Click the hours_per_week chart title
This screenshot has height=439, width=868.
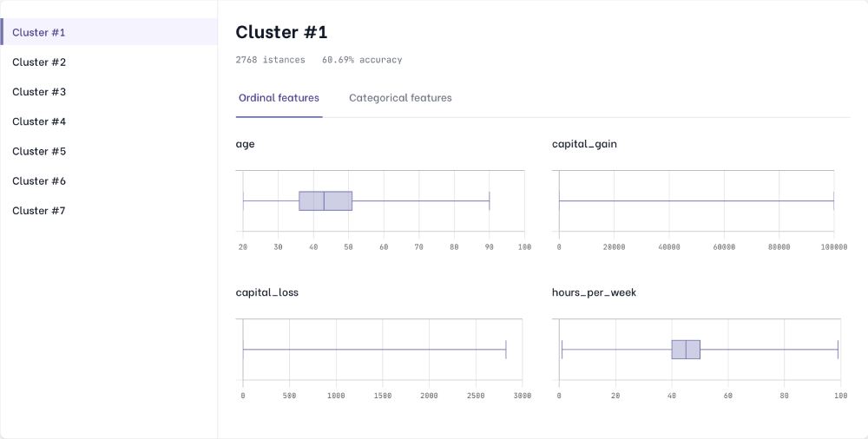[x=594, y=292]
